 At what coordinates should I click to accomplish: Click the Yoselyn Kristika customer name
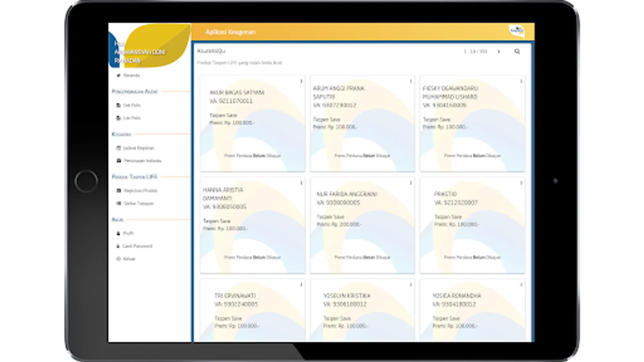(347, 296)
